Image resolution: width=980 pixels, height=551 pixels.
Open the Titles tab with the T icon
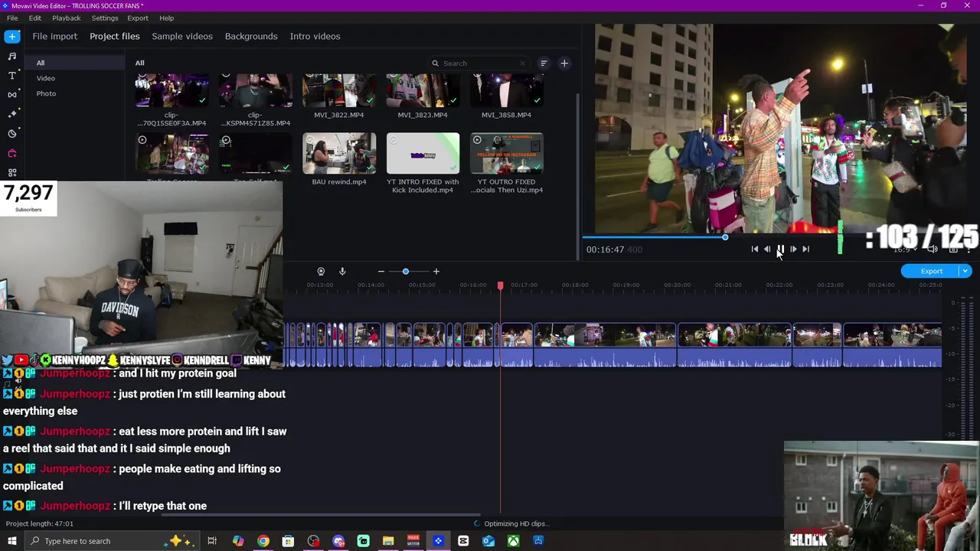pyautogui.click(x=12, y=75)
